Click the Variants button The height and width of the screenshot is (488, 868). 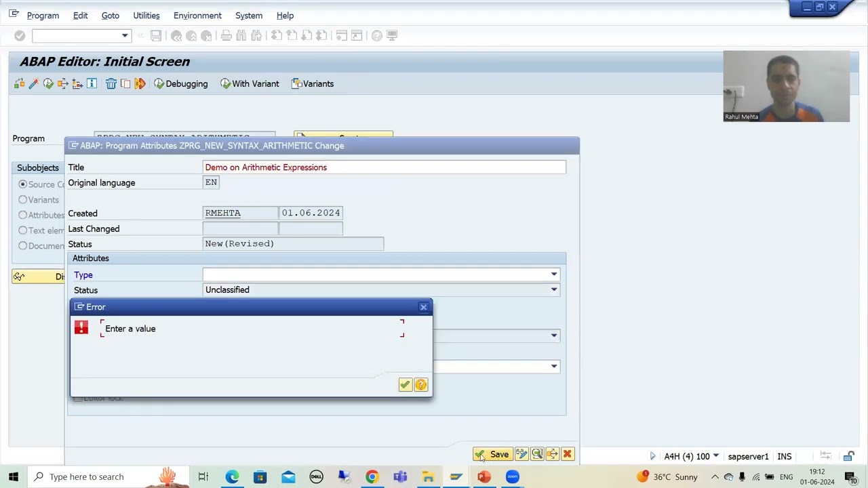point(313,84)
